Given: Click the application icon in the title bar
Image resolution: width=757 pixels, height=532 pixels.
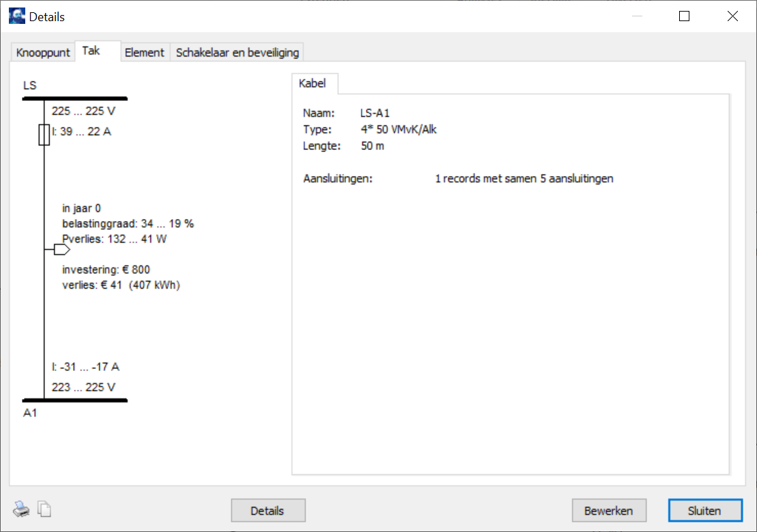Looking at the screenshot, I should tap(16, 16).
